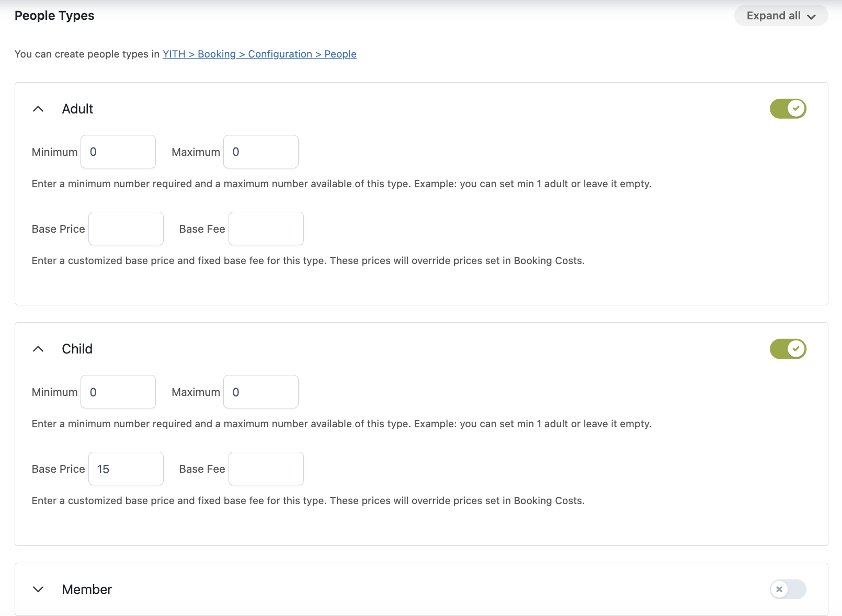Open the YITH > Booking > Configuration > People link
The width and height of the screenshot is (842, 616).
tap(259, 54)
